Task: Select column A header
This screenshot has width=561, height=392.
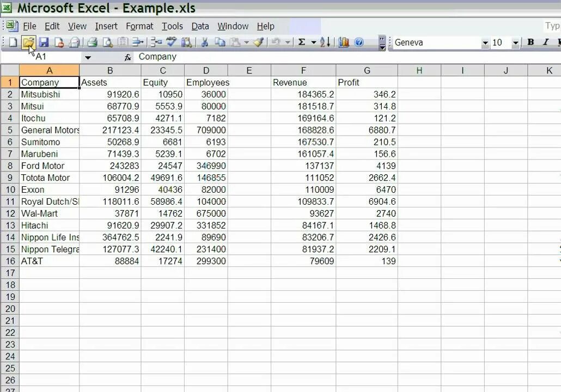Action: click(x=50, y=70)
